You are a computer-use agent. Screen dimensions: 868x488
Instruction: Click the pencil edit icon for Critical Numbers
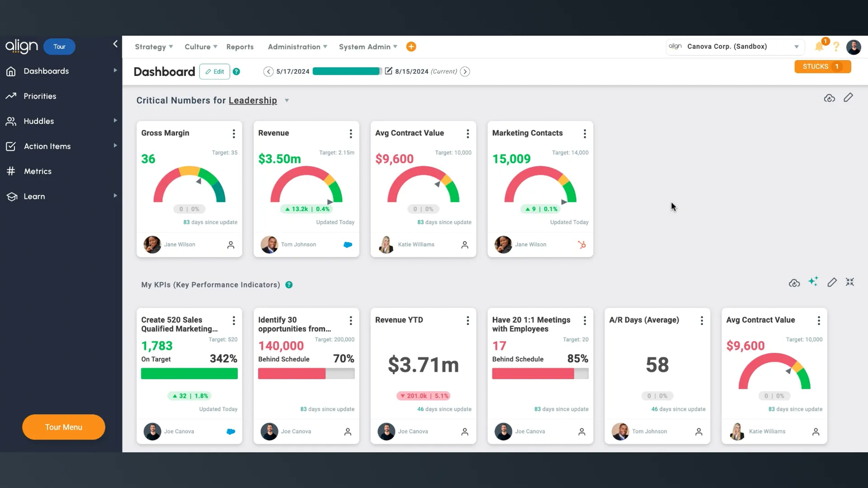848,98
